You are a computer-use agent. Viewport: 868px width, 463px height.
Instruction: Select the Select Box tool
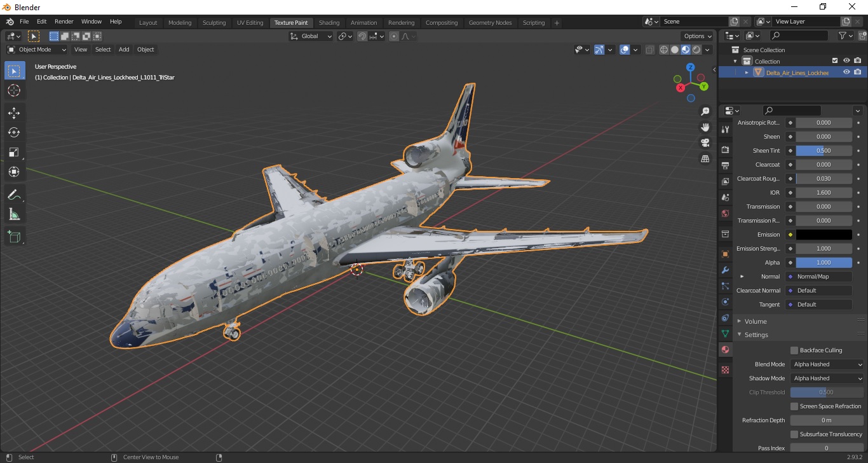tap(14, 71)
